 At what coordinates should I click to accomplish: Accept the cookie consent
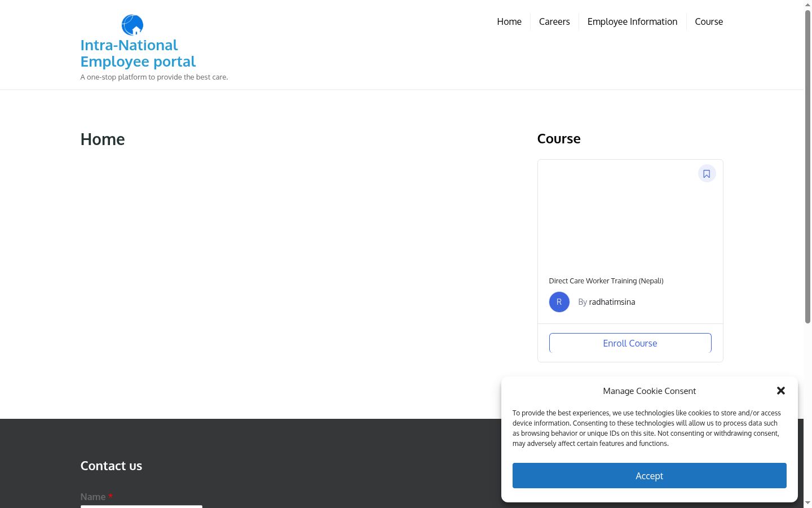[649, 475]
